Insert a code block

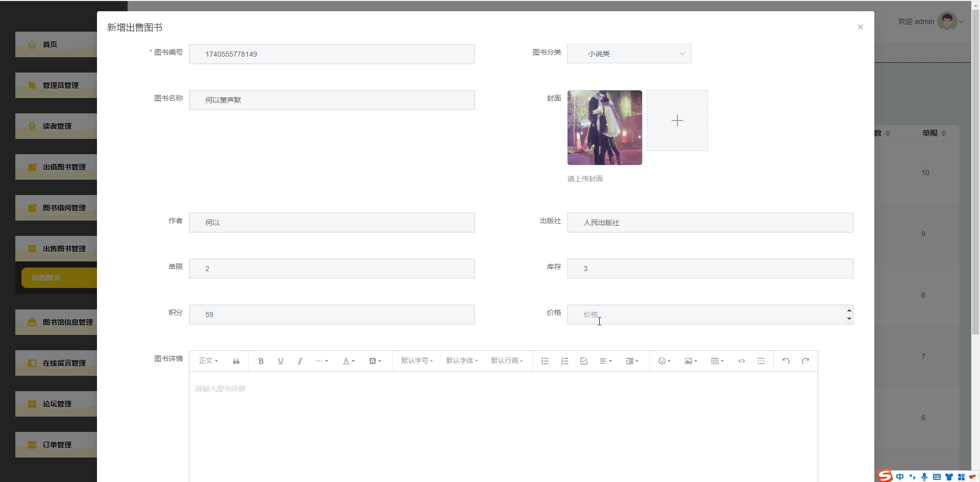pos(742,361)
